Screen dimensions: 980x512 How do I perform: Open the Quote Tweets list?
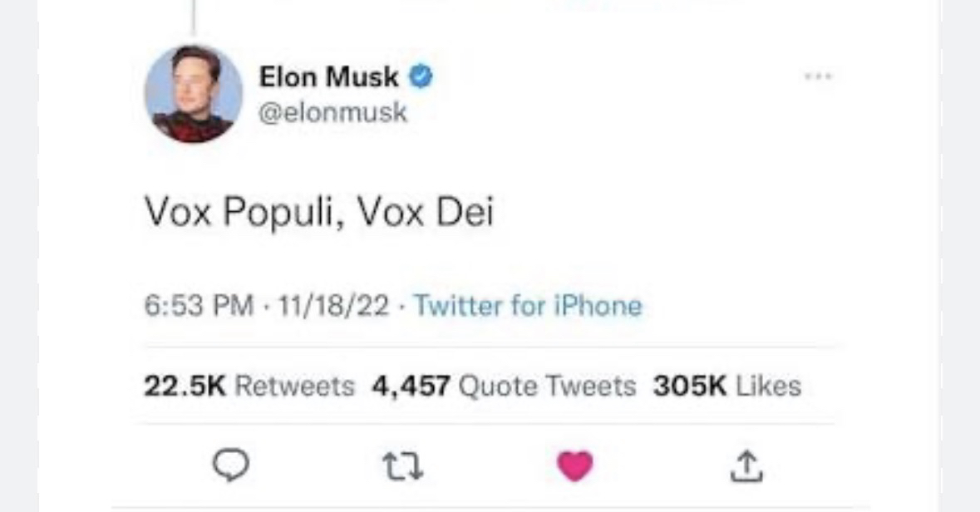[547, 386]
